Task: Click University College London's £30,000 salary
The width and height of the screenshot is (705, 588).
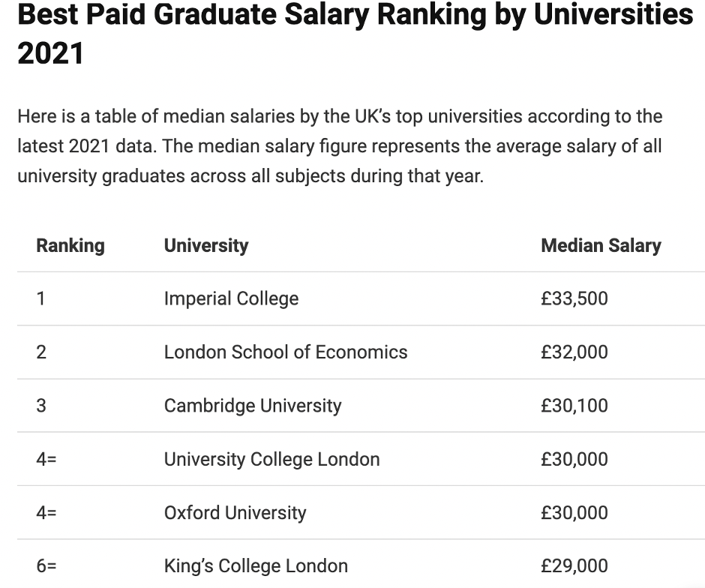Action: [574, 459]
